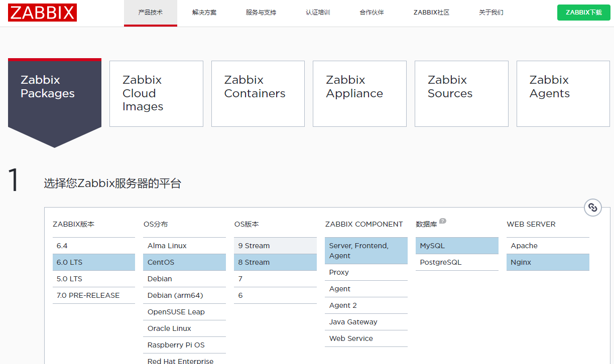Click the 选择您Zabbix服务器的平台 heading

pos(112,184)
